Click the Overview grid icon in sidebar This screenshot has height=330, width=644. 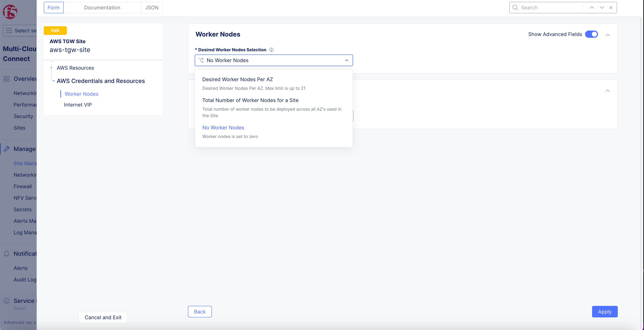pos(6,79)
